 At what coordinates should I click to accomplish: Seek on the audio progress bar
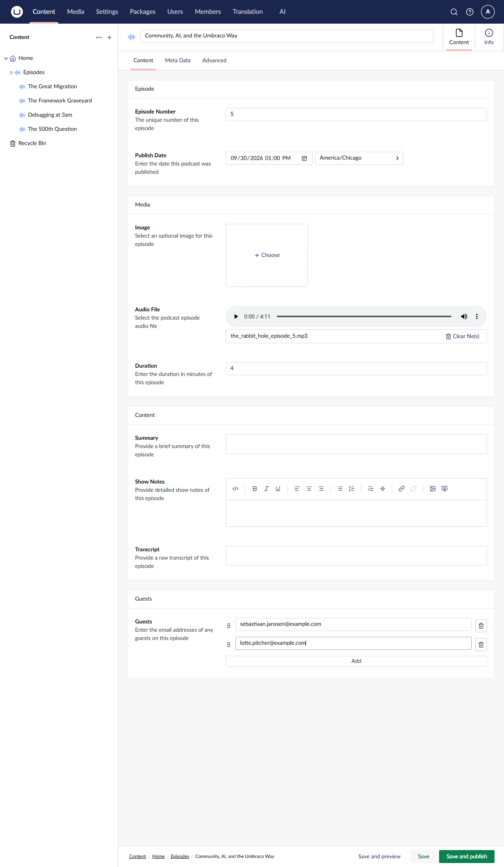(x=364, y=316)
